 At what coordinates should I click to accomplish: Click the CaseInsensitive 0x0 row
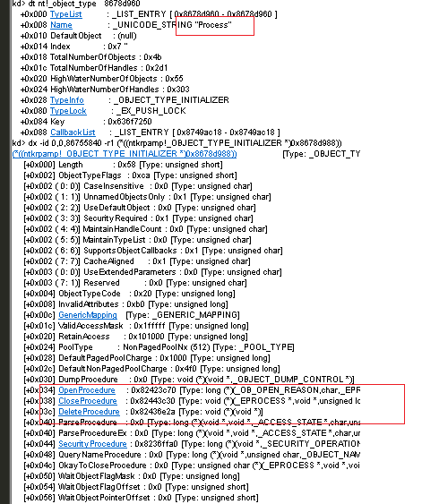click(138, 186)
